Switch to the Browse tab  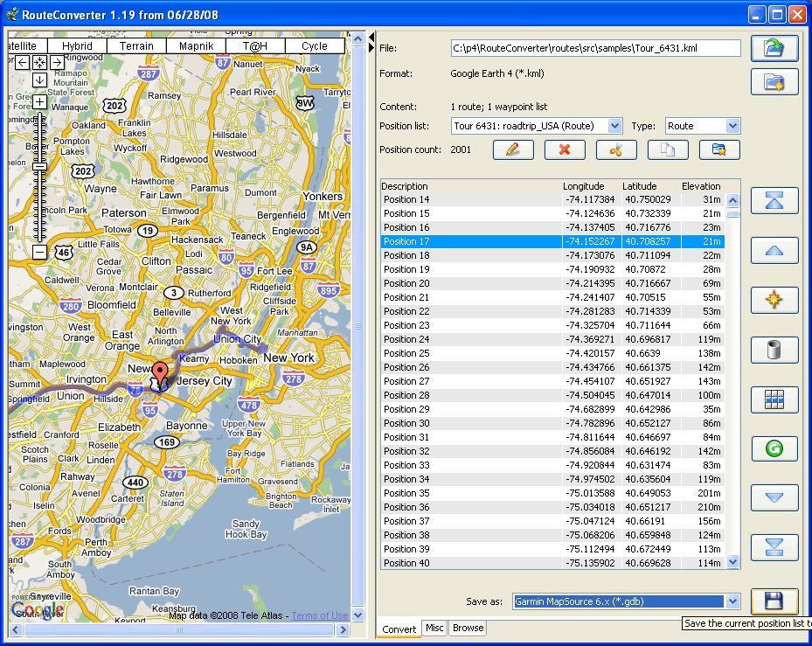[x=468, y=628]
